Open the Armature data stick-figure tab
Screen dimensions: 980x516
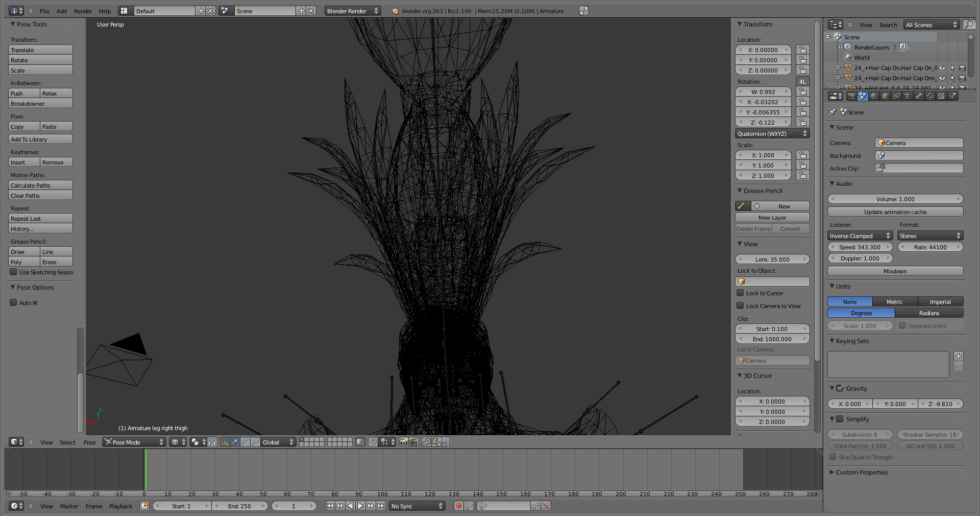(908, 96)
